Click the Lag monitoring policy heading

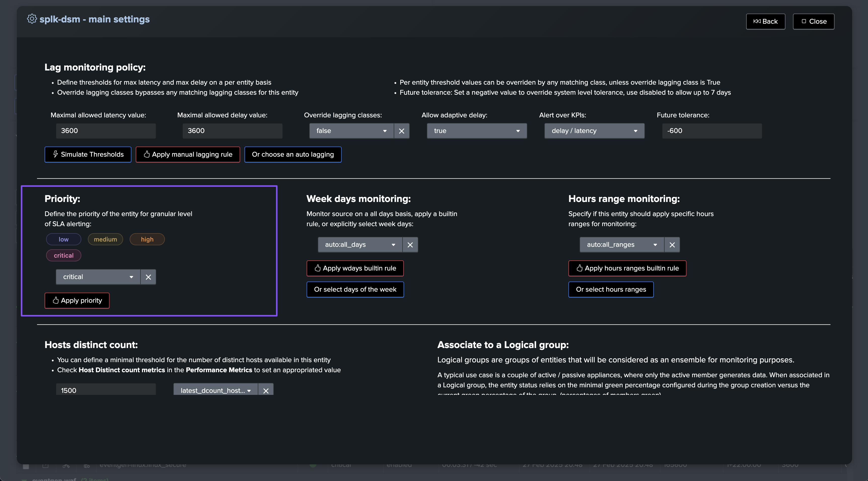pos(95,67)
